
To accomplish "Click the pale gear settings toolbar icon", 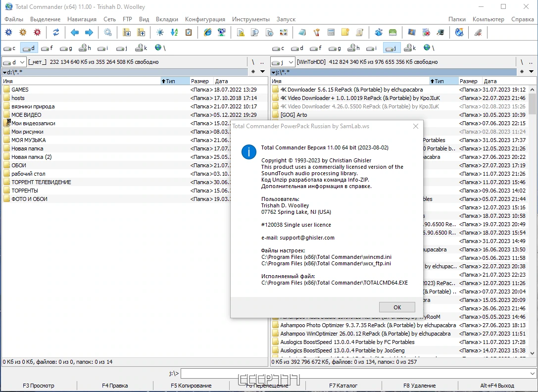I will pyautogui.click(x=108, y=33).
